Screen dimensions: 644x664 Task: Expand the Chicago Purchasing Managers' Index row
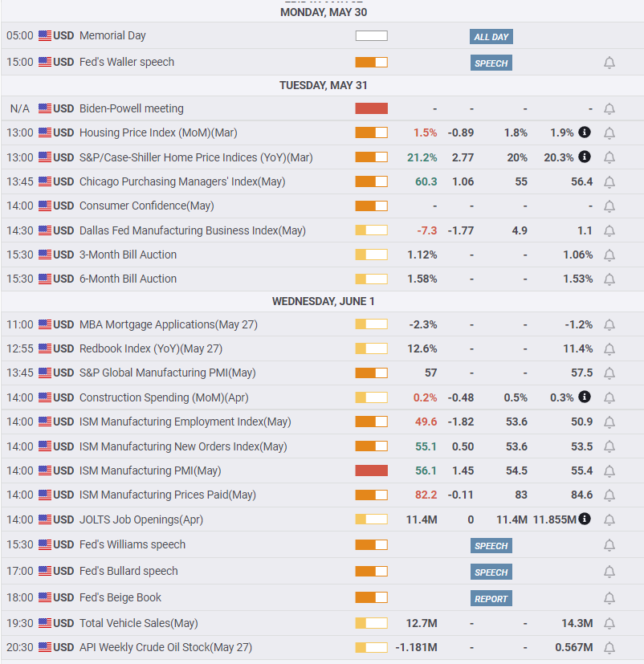pos(181,181)
